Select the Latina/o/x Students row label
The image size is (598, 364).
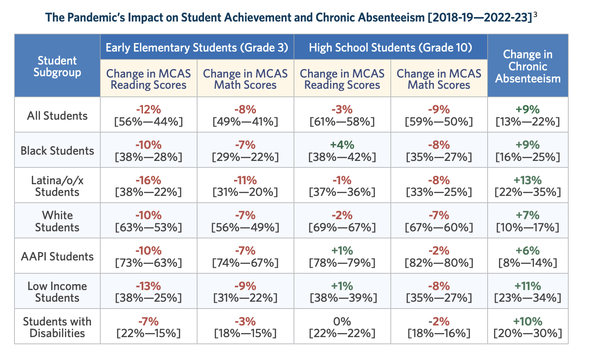[x=57, y=186]
